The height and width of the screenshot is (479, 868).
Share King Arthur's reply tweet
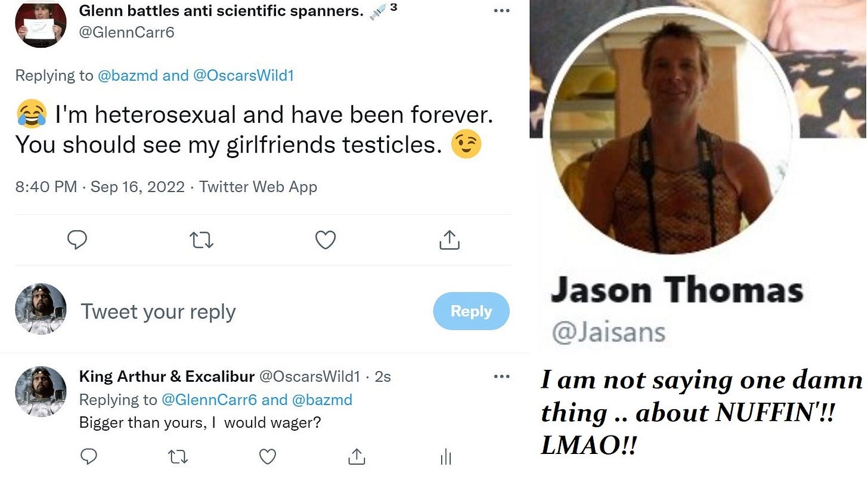356,456
